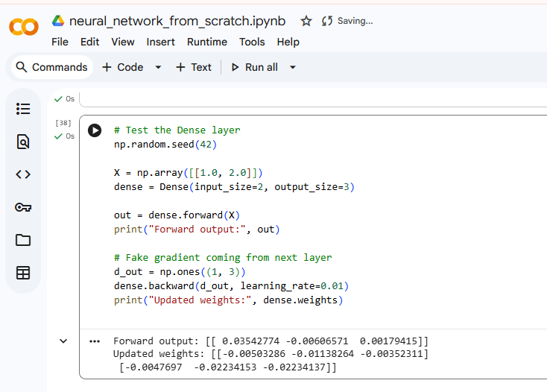Click the Saving sync status icon
The image size is (547, 392).
click(x=327, y=21)
